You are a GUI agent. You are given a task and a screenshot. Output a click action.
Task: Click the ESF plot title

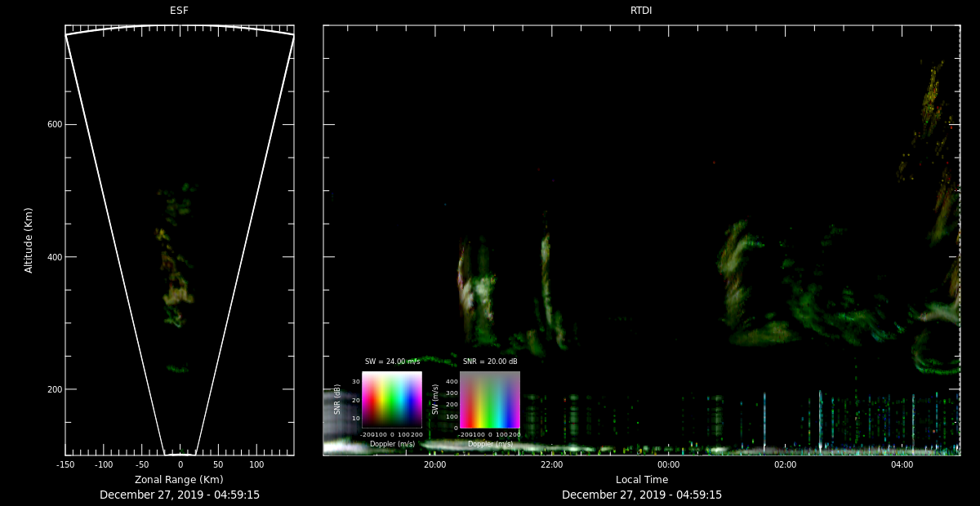(x=180, y=11)
